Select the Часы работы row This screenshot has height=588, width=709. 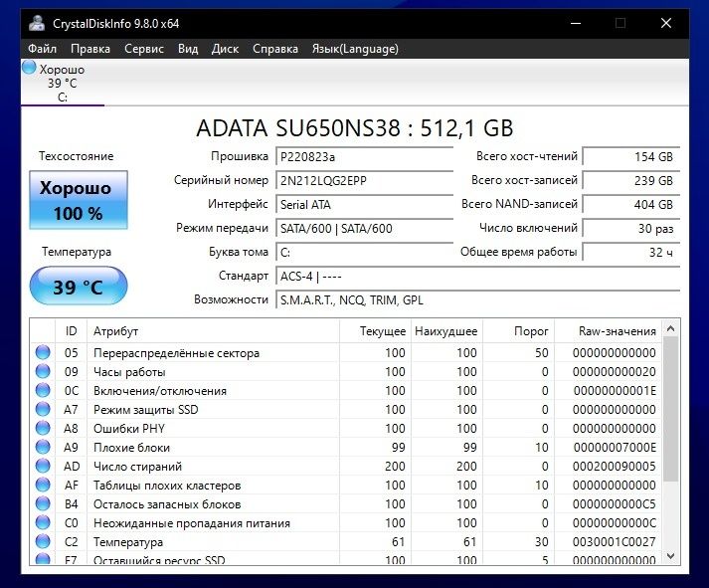click(x=346, y=371)
